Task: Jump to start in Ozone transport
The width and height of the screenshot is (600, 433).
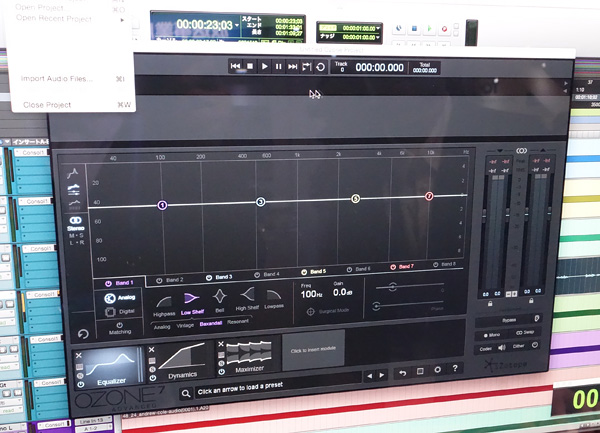Action: tap(235, 66)
